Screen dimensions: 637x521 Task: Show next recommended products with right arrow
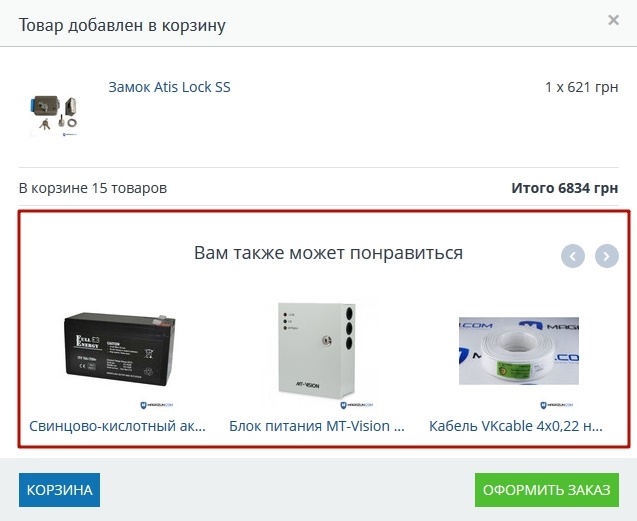[x=607, y=256]
